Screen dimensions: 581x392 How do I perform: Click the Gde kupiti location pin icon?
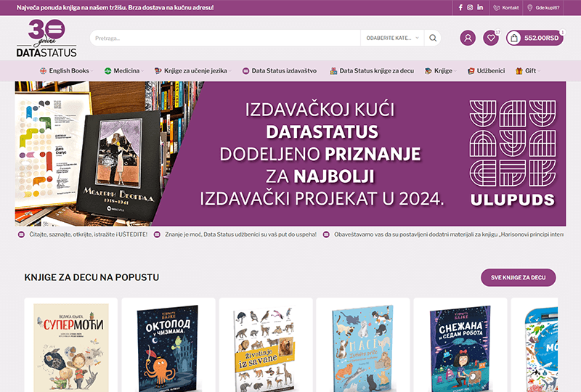pos(530,8)
